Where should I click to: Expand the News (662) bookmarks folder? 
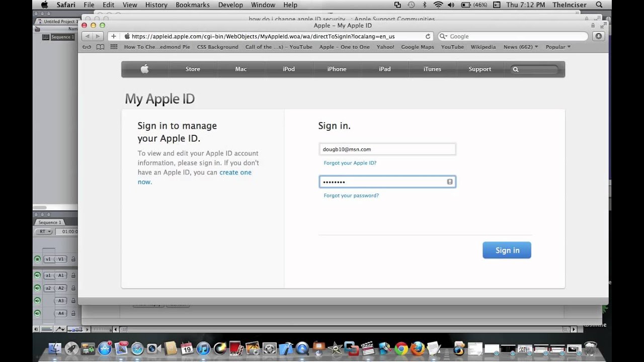521,47
